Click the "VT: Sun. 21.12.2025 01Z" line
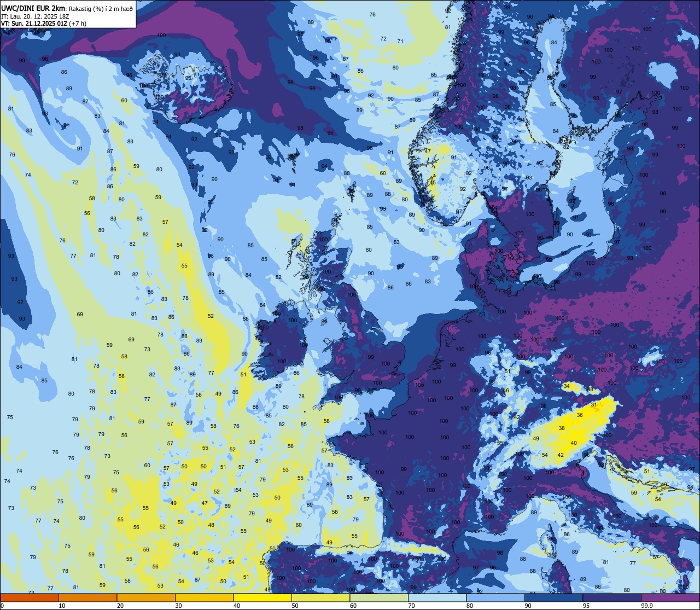The height and width of the screenshot is (610, 700). coord(34,23)
